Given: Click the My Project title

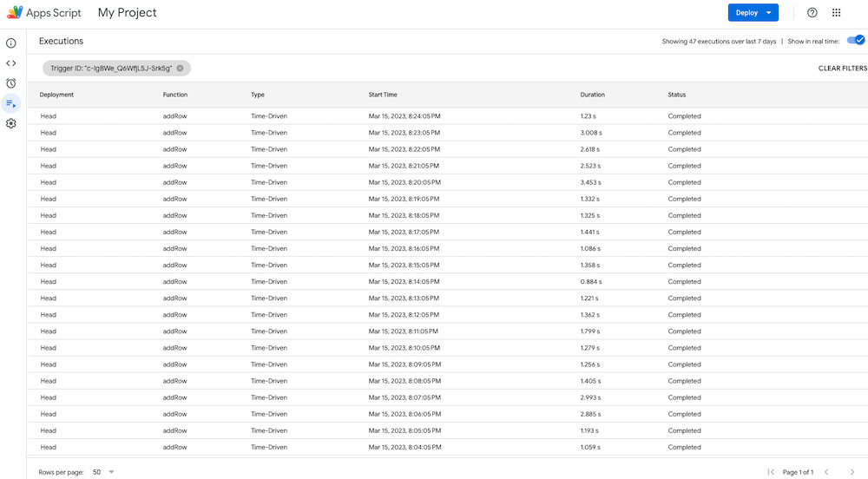Looking at the screenshot, I should 127,13.
